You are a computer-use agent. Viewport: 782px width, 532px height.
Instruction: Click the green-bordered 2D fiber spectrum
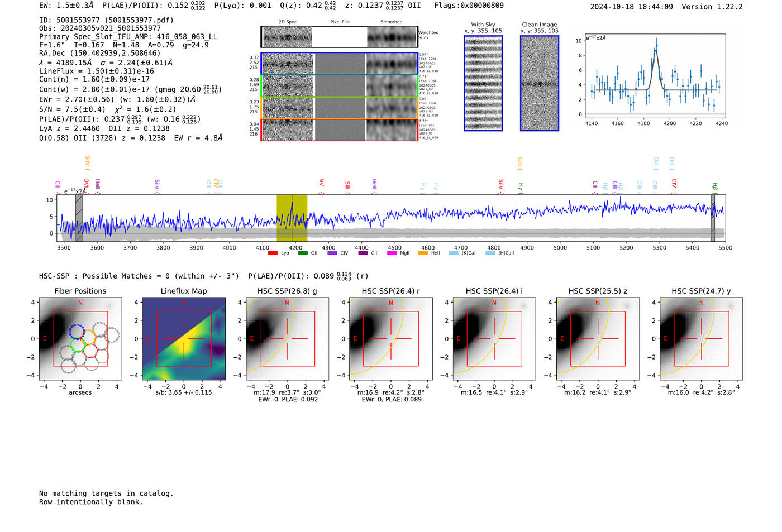coord(340,86)
